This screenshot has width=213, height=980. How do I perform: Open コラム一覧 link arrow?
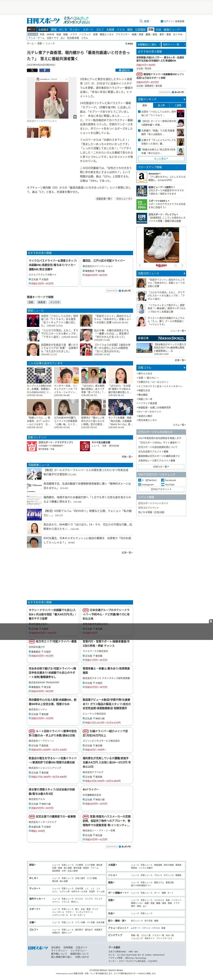(x=179, y=425)
